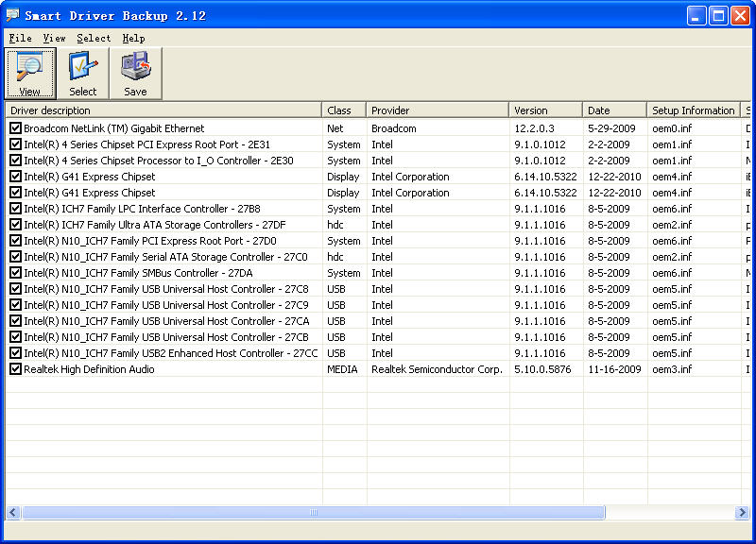Click the horizontal scrollbar right arrow
756x544 pixels.
click(x=745, y=512)
